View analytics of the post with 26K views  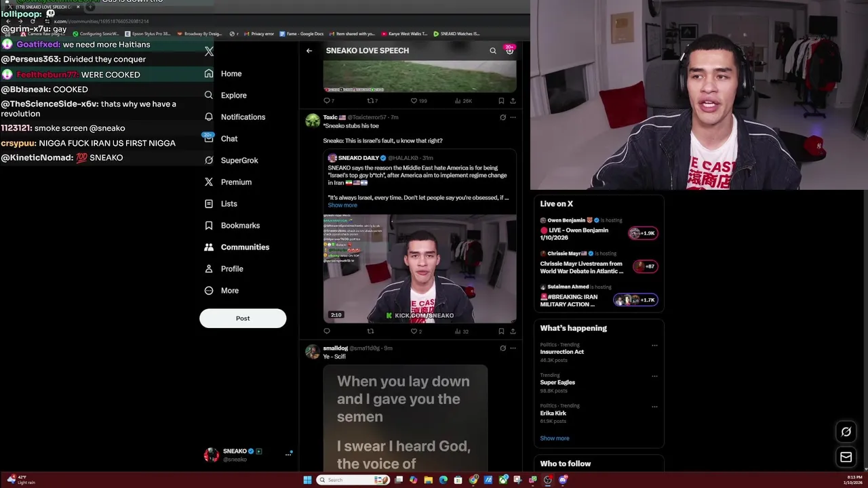pos(463,101)
